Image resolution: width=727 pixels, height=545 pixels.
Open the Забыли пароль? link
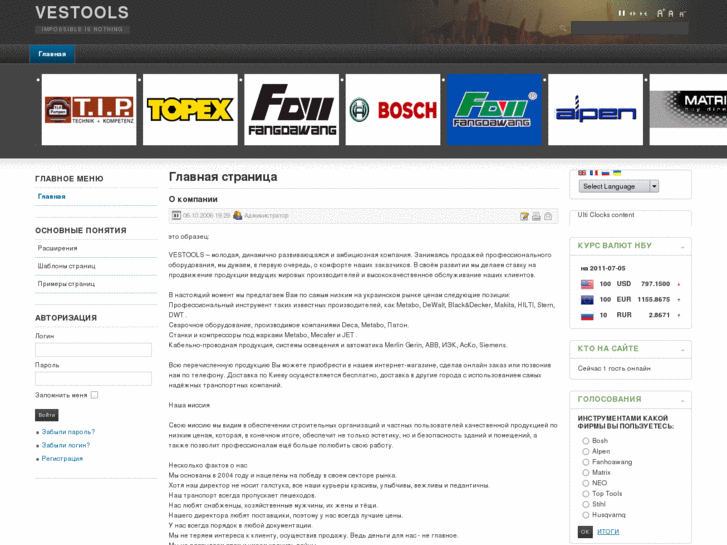pyautogui.click(x=68, y=432)
